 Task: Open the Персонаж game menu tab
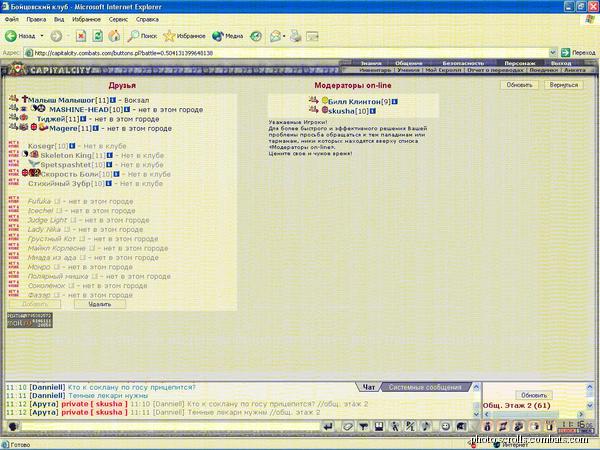point(520,63)
